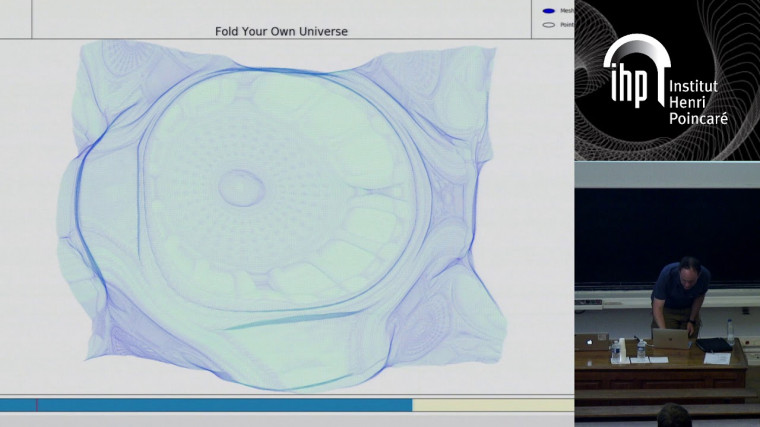Click the small central circle in the visualization
Screen dimensions: 760x427
pos(239,187)
